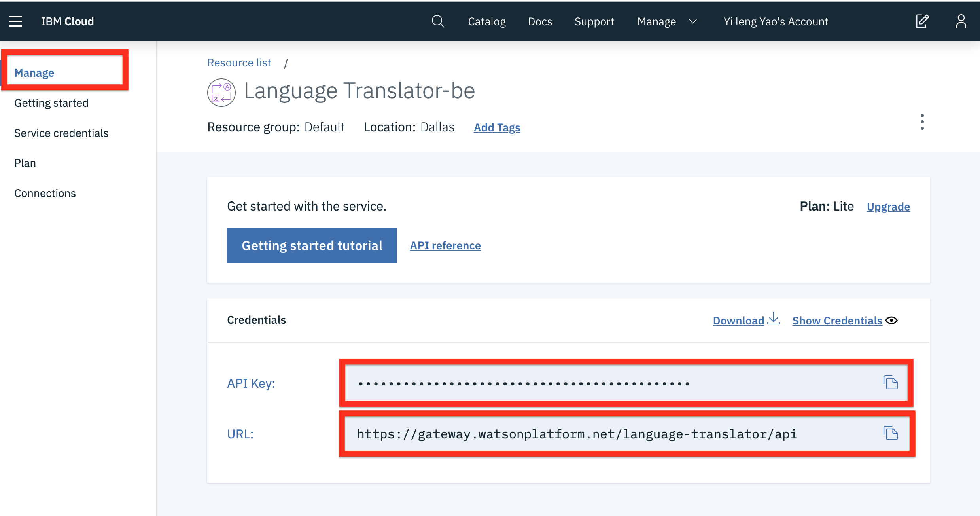Copy the API Key to clipboard

(890, 383)
